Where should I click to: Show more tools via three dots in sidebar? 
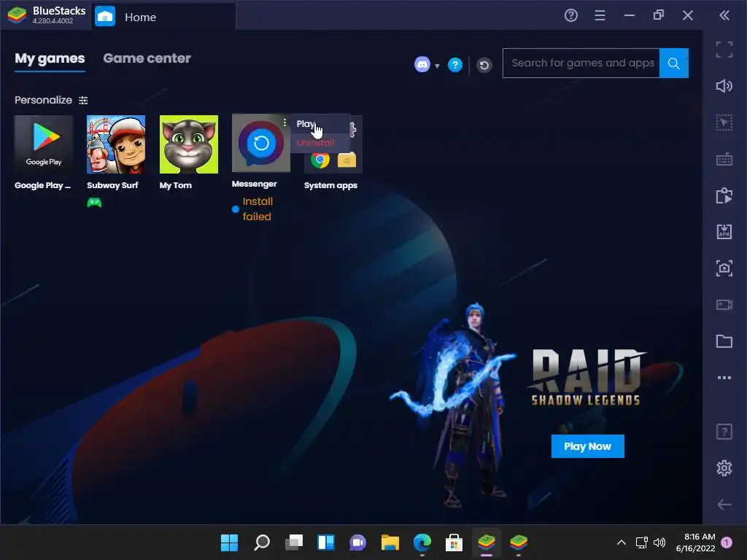724,378
